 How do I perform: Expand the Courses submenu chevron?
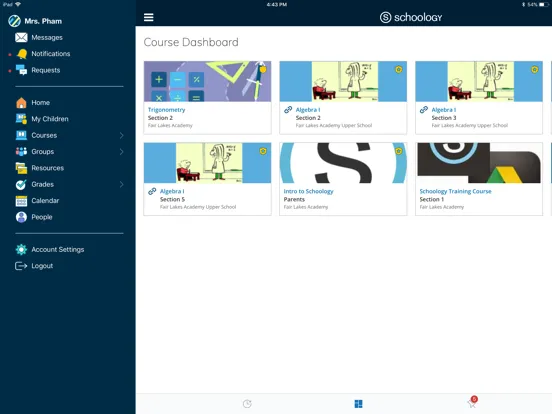pyautogui.click(x=121, y=136)
